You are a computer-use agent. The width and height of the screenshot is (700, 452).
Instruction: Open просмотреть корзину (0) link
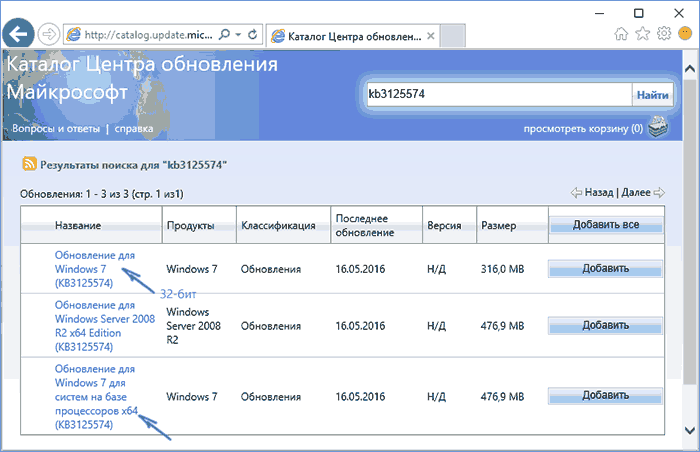(x=583, y=129)
